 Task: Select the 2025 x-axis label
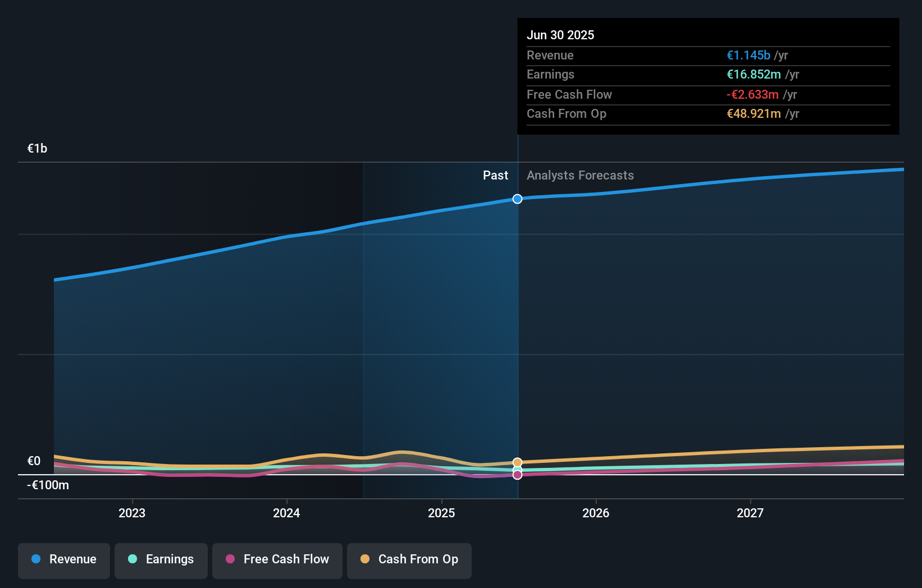tap(441, 513)
